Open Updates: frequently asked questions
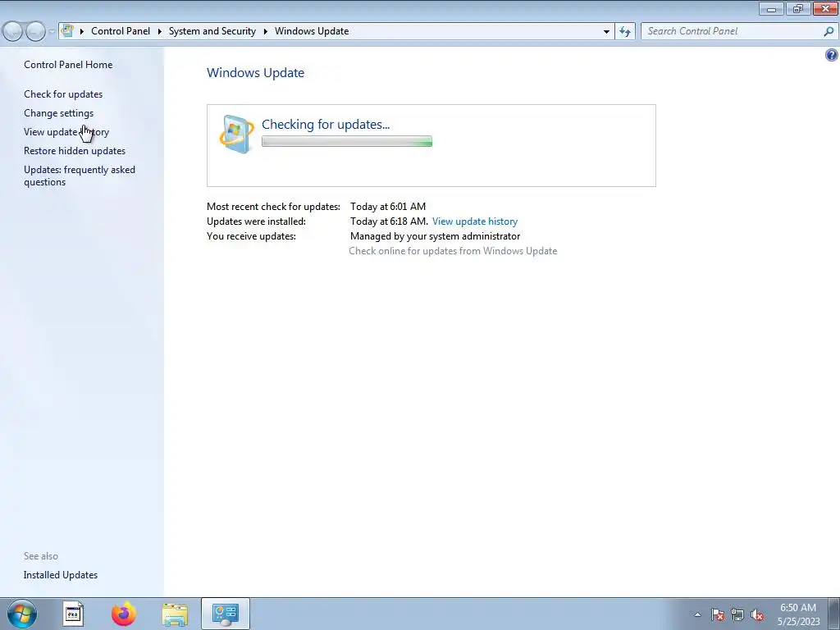This screenshot has height=630, width=840. [80, 176]
